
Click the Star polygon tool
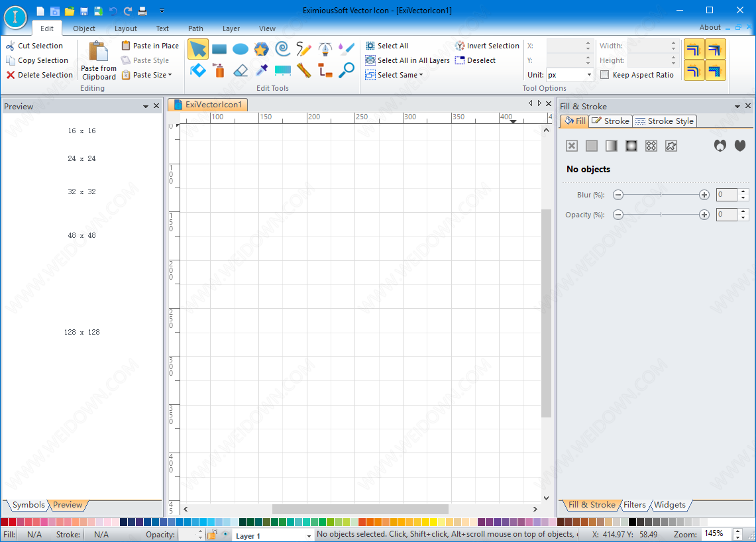coord(261,48)
